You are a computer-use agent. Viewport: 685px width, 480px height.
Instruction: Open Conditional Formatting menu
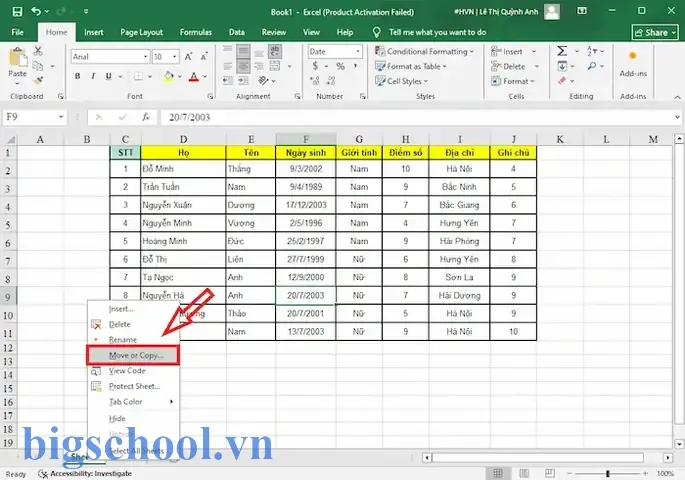coord(424,51)
